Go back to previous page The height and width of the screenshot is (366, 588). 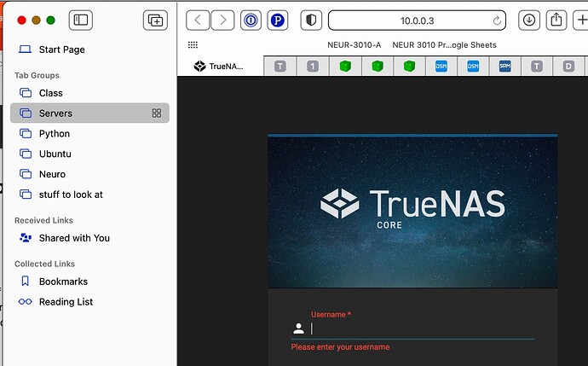coord(198,20)
